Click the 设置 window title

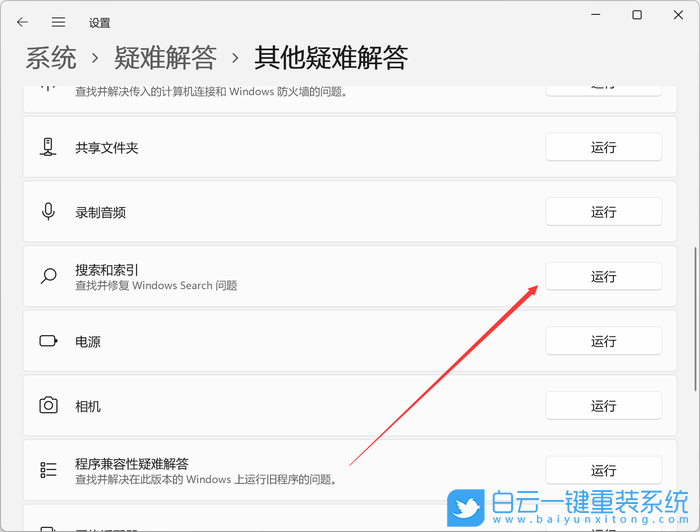click(100, 23)
